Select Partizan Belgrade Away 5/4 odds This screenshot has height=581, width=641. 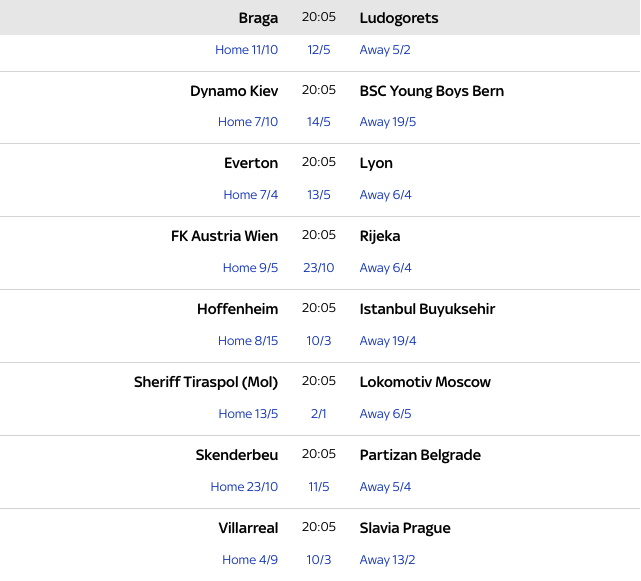(x=385, y=487)
